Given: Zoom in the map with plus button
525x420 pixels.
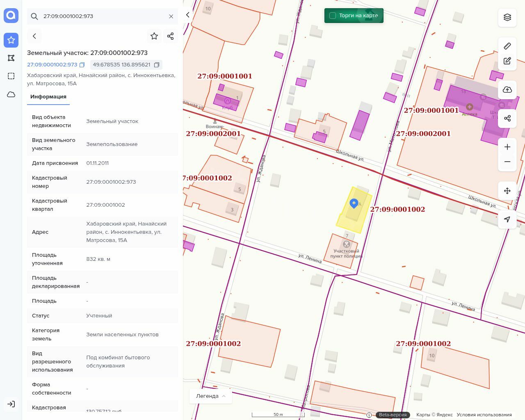Looking at the screenshot, I should click(507, 147).
